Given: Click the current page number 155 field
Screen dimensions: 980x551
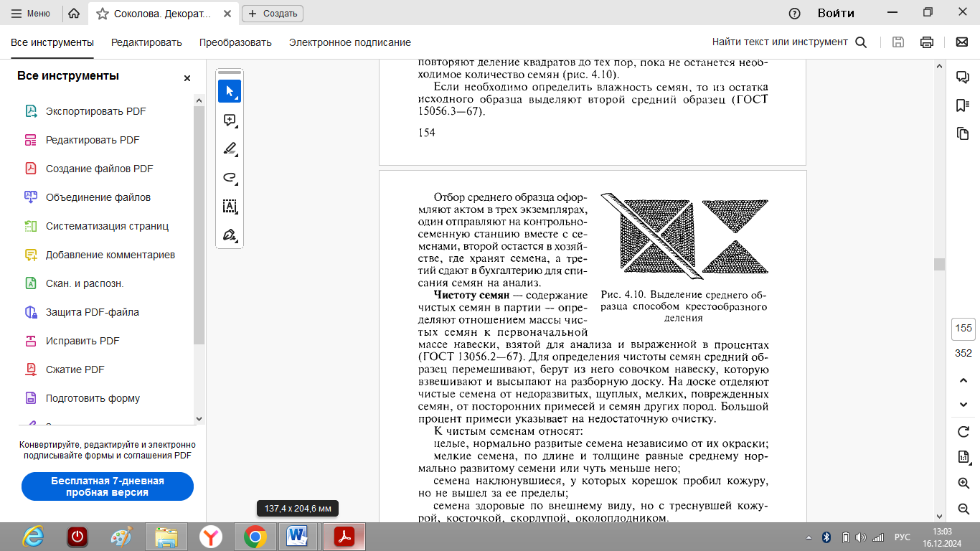Looking at the screenshot, I should click(x=963, y=328).
